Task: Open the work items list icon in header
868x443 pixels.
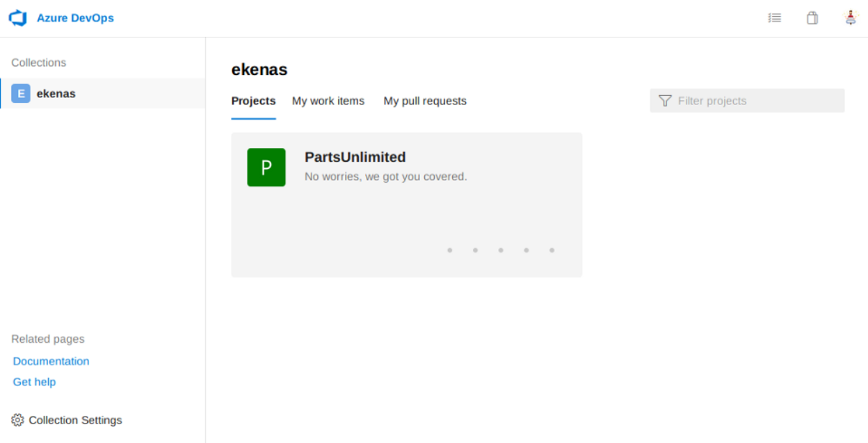Action: point(774,18)
